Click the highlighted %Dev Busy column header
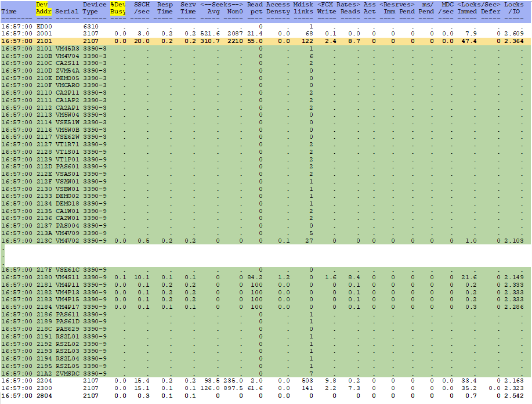The image size is (532, 404). [x=118, y=8]
